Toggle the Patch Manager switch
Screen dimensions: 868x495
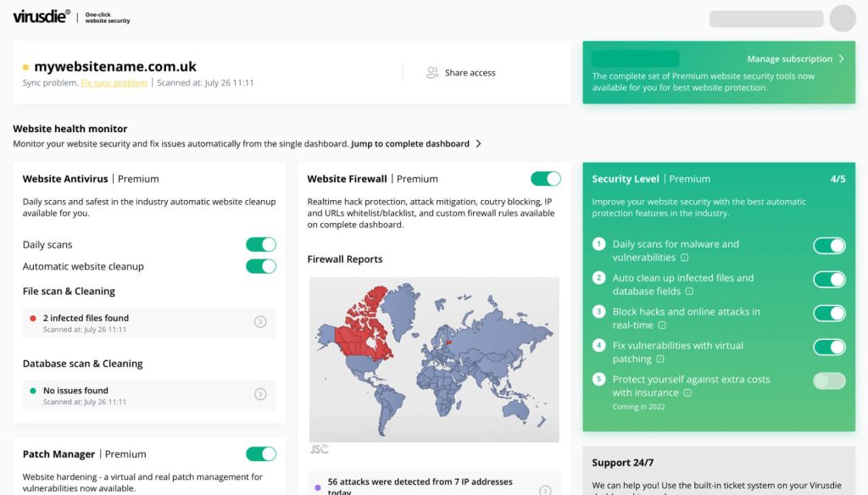(261, 454)
